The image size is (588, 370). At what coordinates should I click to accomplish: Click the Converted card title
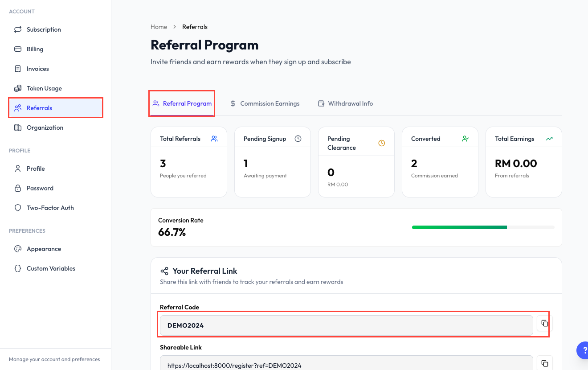click(x=425, y=139)
